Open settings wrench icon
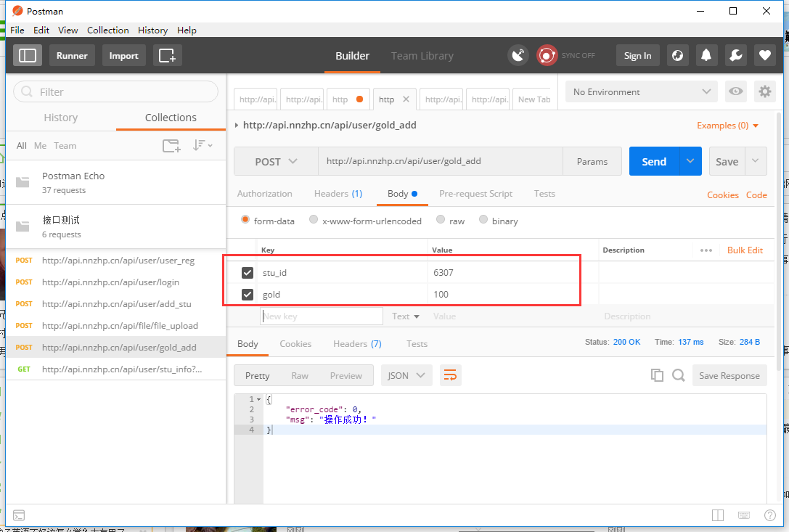 [x=736, y=55]
